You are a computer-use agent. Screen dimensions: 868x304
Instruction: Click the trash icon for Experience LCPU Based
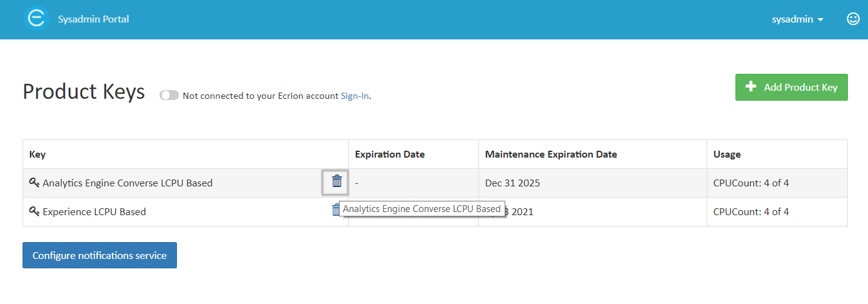click(x=335, y=210)
